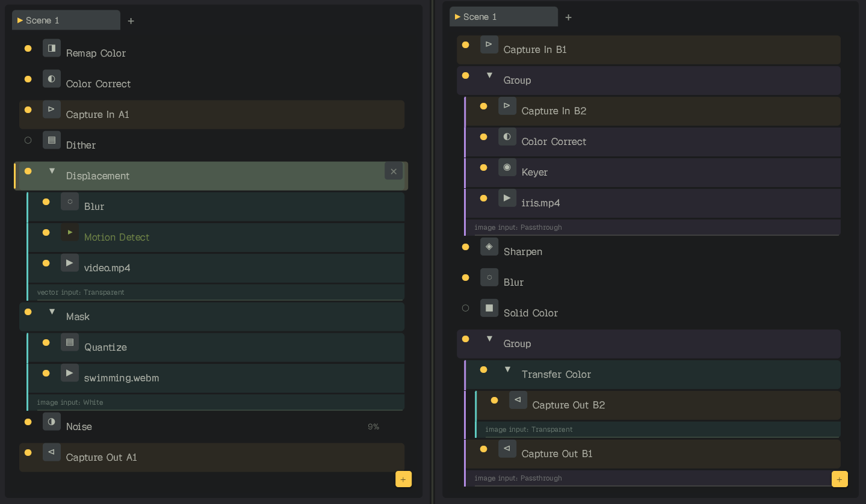Click yellow add node button in right panel

tap(840, 479)
